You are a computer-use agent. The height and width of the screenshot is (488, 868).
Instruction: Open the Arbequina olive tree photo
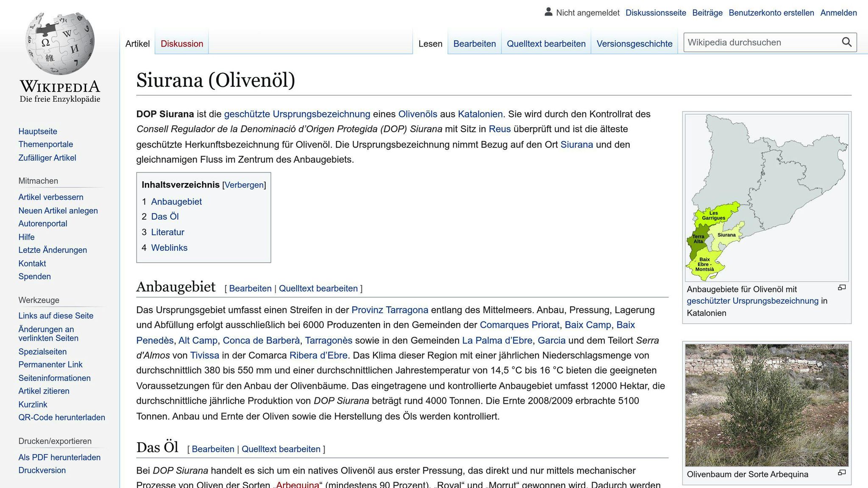[766, 405]
